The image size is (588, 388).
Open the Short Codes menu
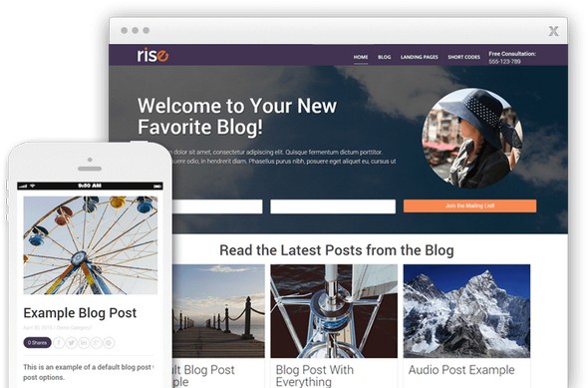(x=463, y=57)
